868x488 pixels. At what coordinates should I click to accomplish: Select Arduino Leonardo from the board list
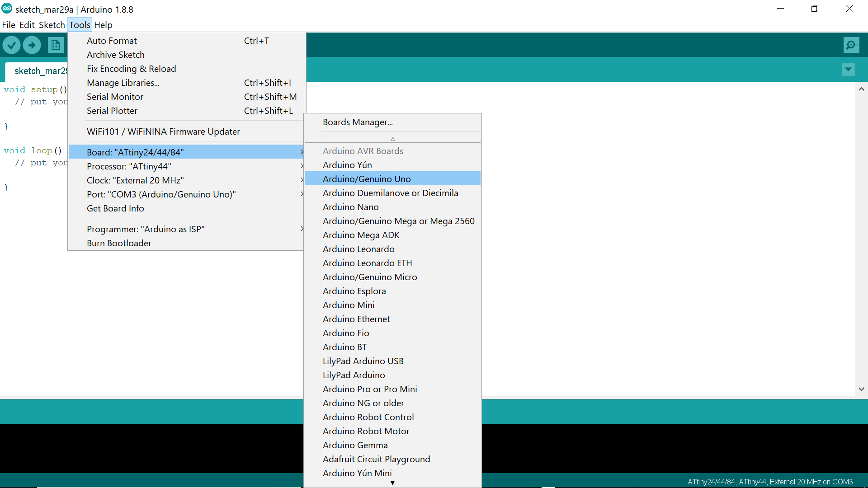[358, 249]
